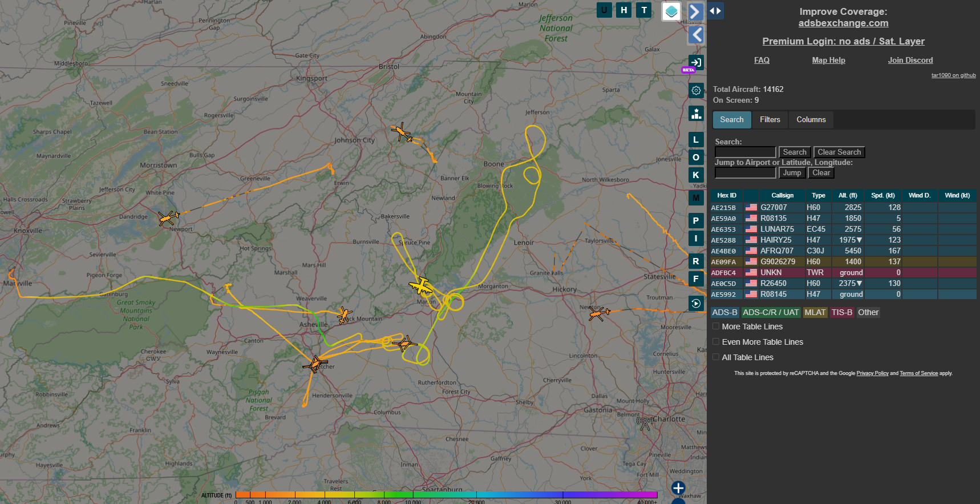Click the replay circular arrow icon
Screen dimensions: 980x504
click(696, 303)
